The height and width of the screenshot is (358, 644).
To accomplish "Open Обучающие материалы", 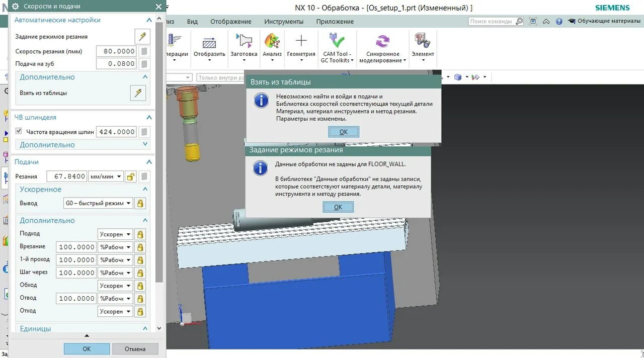I will click(604, 21).
